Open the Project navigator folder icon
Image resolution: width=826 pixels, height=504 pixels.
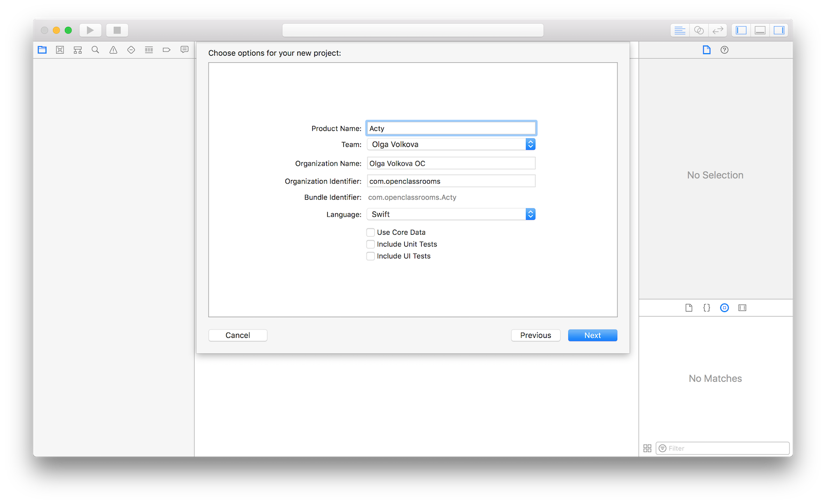point(42,50)
